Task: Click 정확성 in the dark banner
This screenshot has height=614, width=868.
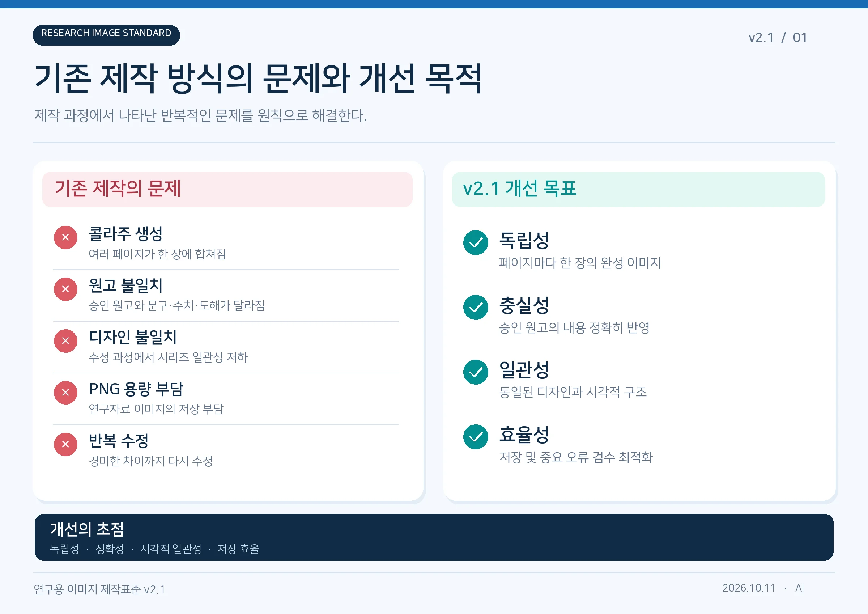Action: click(x=110, y=549)
